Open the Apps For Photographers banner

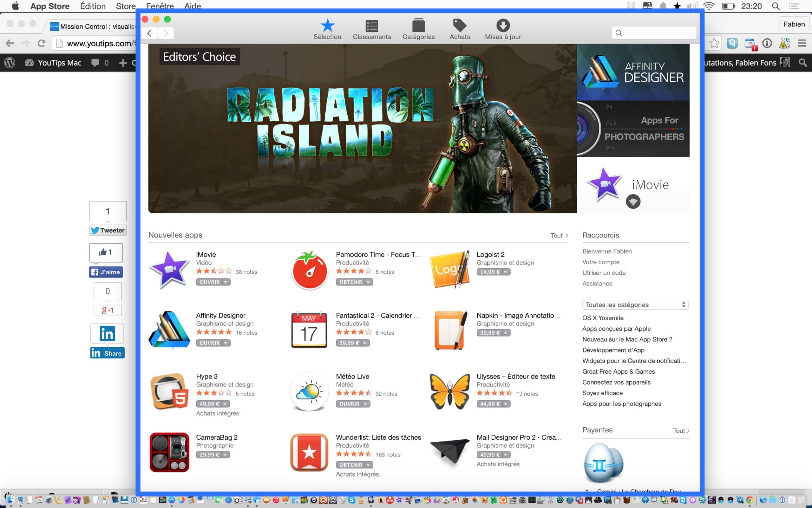633,129
